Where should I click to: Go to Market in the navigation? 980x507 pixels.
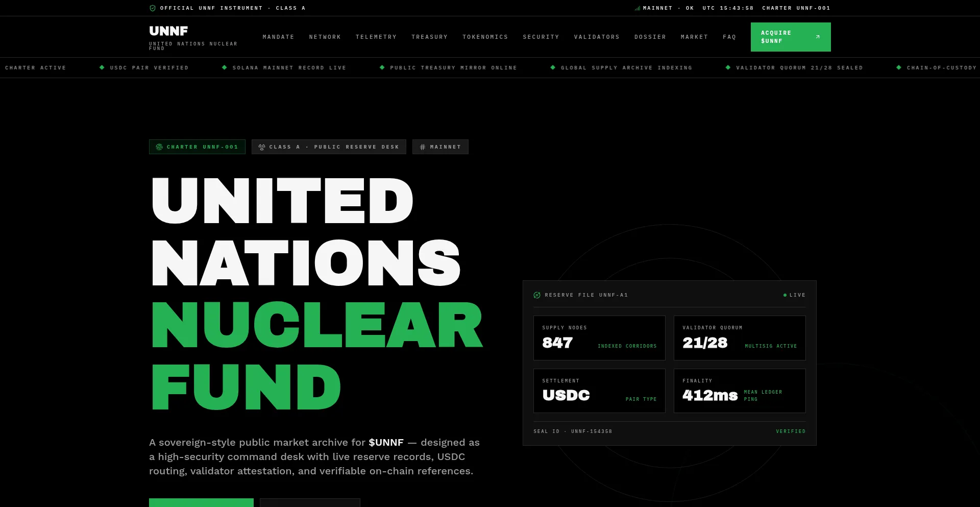[695, 37]
